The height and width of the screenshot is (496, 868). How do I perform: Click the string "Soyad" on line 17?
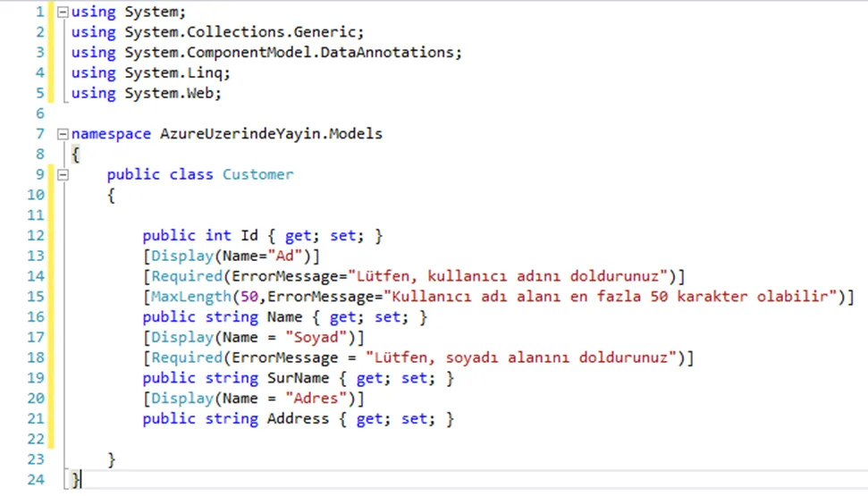tap(316, 337)
